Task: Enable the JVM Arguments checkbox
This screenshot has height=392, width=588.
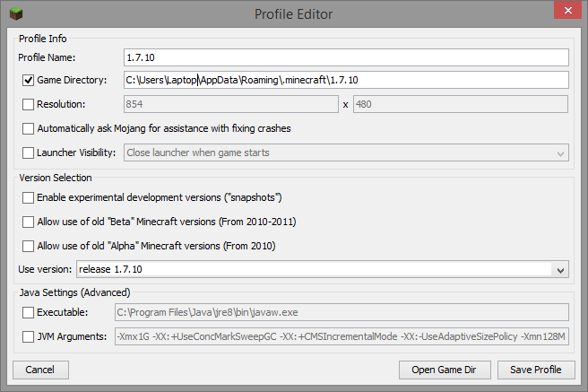Action: tap(29, 336)
